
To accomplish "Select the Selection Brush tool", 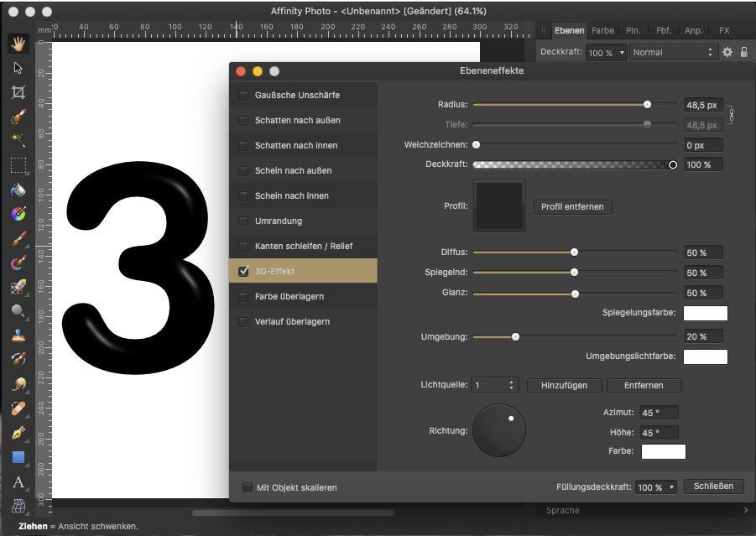I will pyautogui.click(x=18, y=116).
